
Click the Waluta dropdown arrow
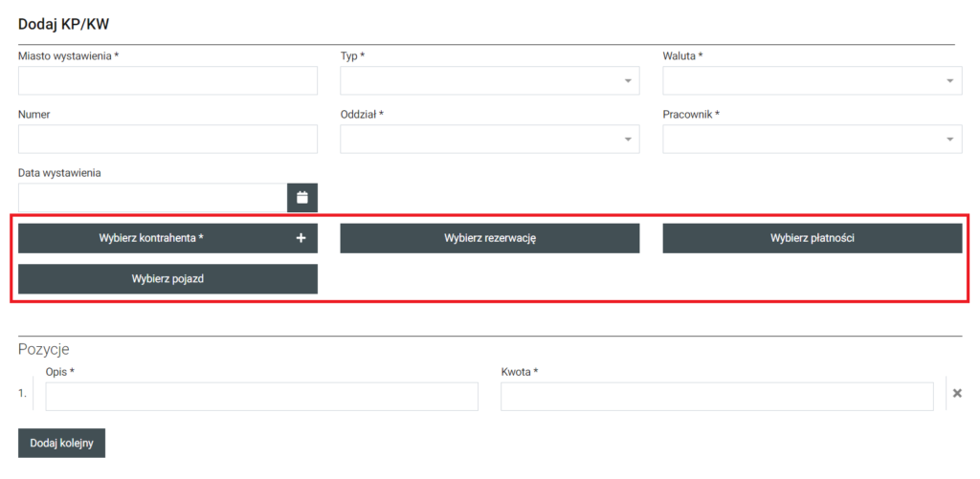950,81
